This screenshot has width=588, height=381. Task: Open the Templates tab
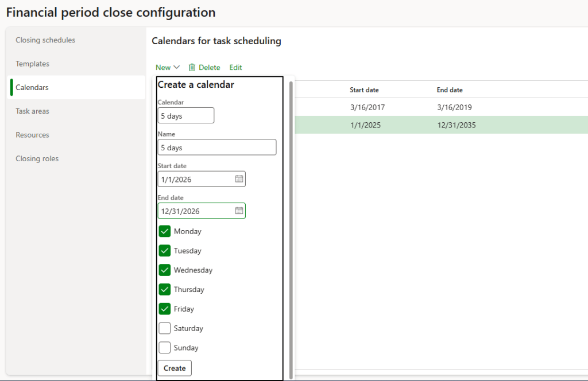pos(33,64)
